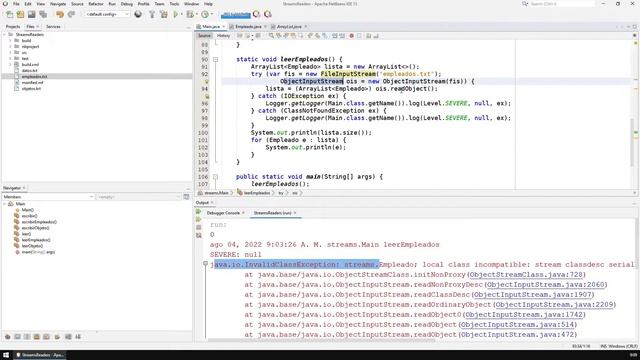This screenshot has width=640, height=360.
Task: Click the Windows Start button
Action: click(6, 355)
